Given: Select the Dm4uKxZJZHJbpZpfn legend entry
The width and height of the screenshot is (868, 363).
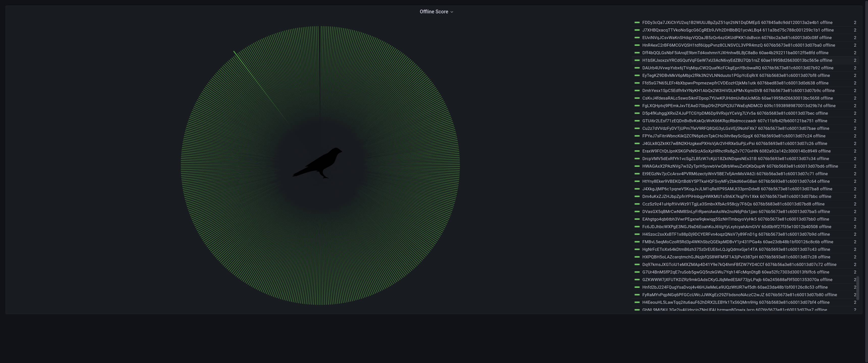Looking at the screenshot, I should (737, 197).
